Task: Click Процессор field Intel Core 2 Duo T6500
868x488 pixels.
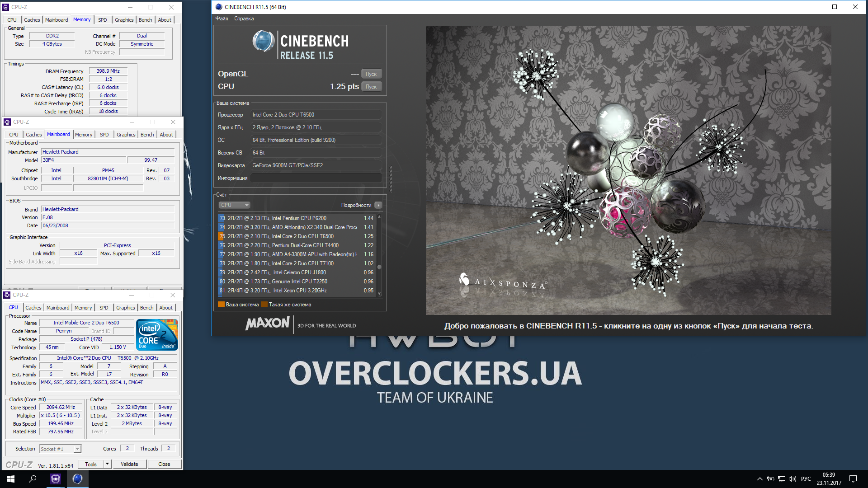Action: coord(316,115)
